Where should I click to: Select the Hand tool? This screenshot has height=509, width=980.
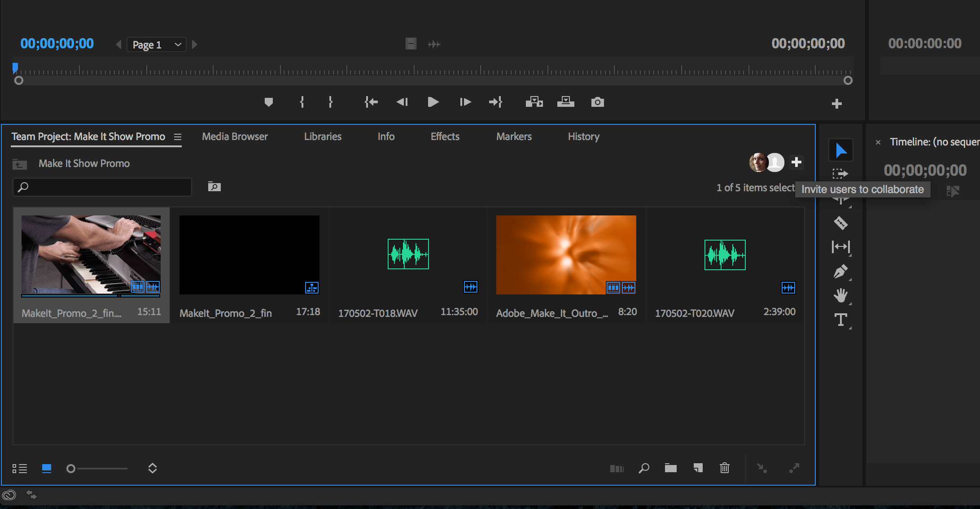click(x=840, y=295)
